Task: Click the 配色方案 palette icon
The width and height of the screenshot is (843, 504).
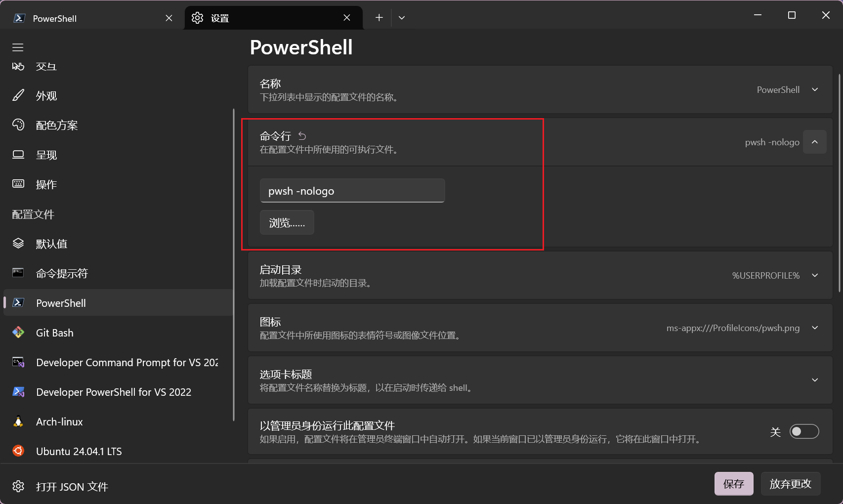Action: click(x=18, y=125)
